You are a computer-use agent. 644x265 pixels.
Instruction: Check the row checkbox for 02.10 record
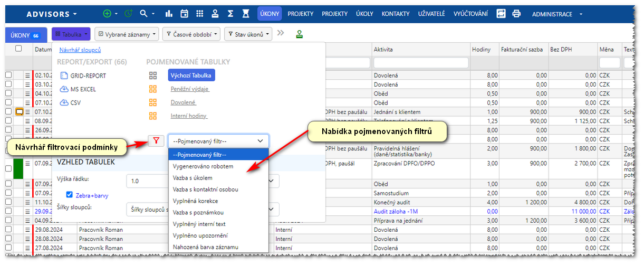[8, 75]
